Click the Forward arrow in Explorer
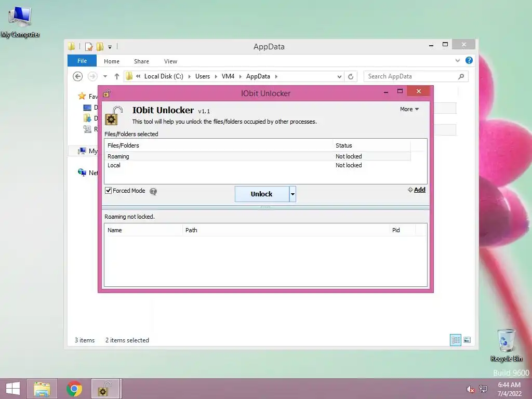The height and width of the screenshot is (399, 532). coord(92,76)
